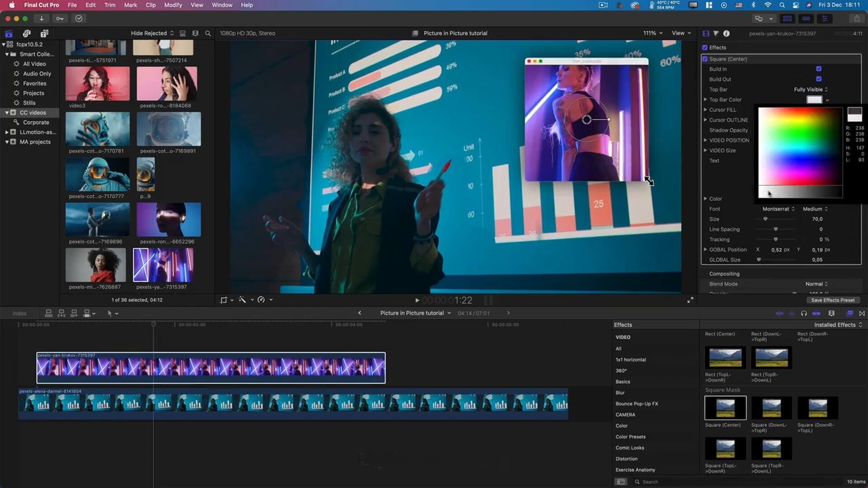Uncheck the Build In checkbox
Viewport: 868px width, 488px height.
click(x=819, y=69)
